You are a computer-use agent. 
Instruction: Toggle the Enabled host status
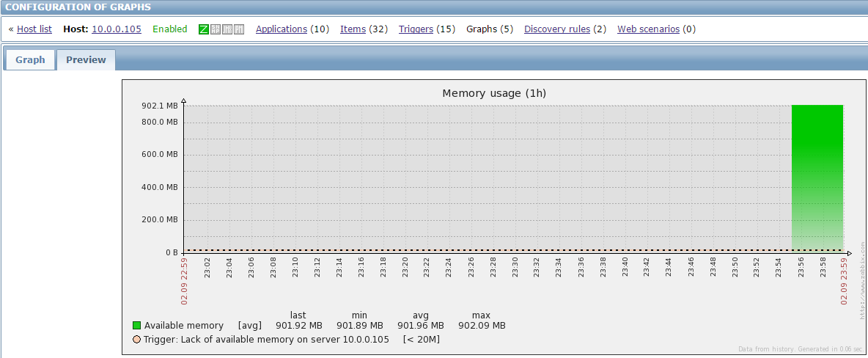[170, 29]
